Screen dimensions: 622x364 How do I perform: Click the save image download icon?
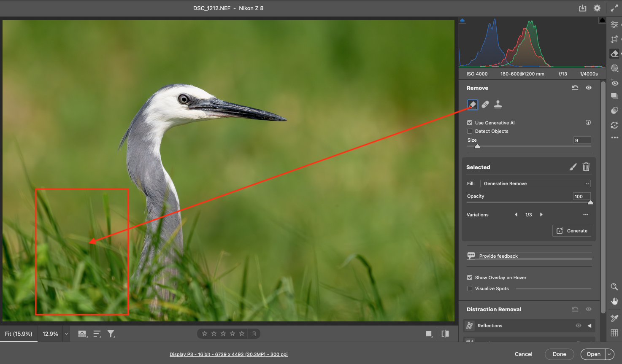coord(583,8)
